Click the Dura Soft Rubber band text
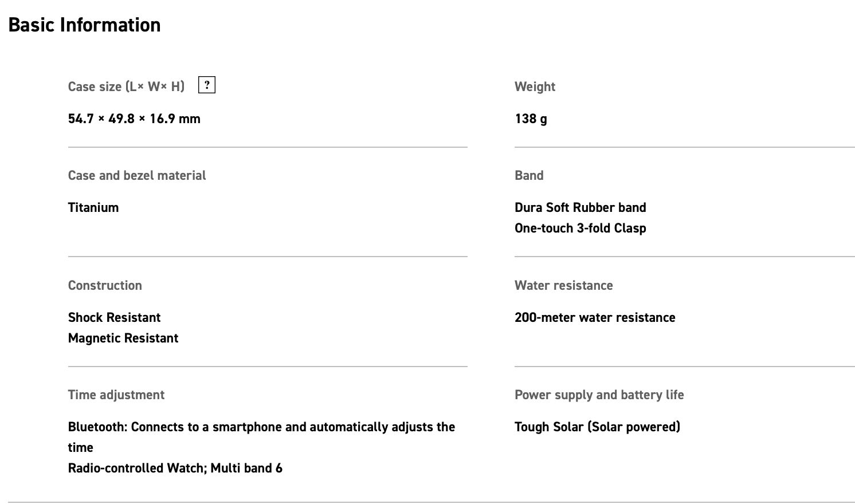This screenshot has height=504, width=855. pyautogui.click(x=580, y=207)
